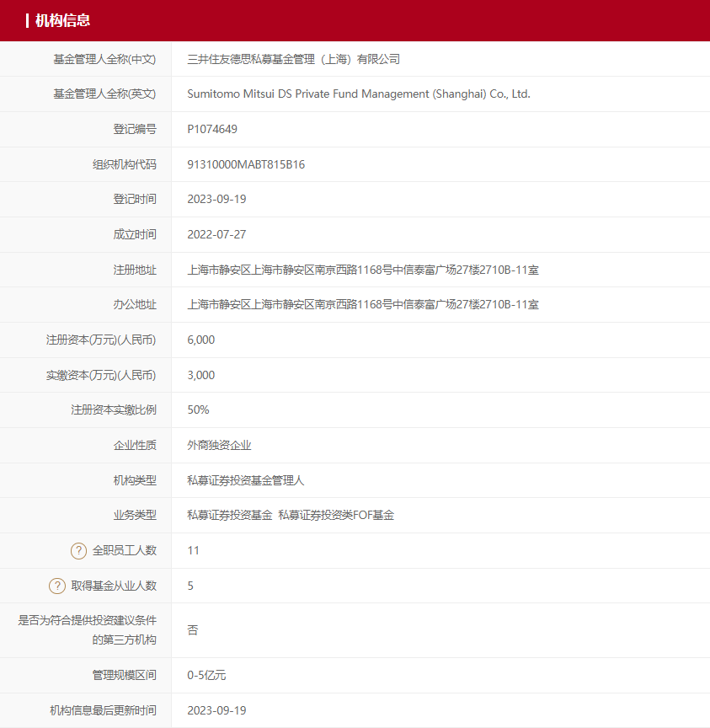Click registered capital value 6,000
Screen dimensions: 710x728
(x=201, y=340)
